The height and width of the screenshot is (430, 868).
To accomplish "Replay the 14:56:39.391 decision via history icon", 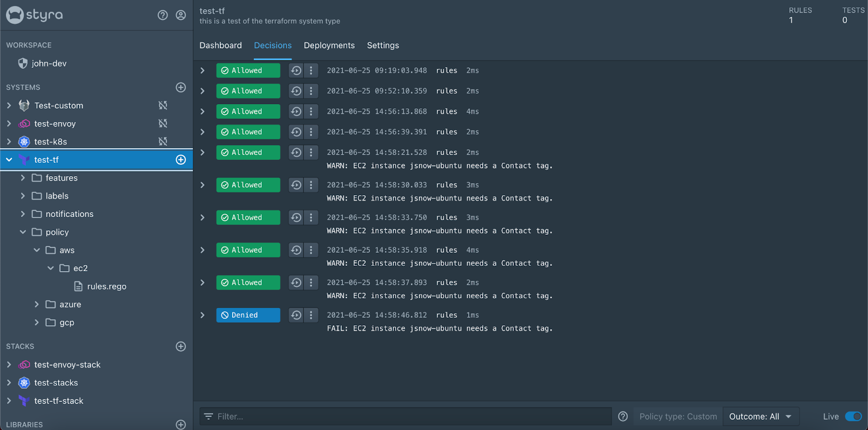I will coord(296,132).
